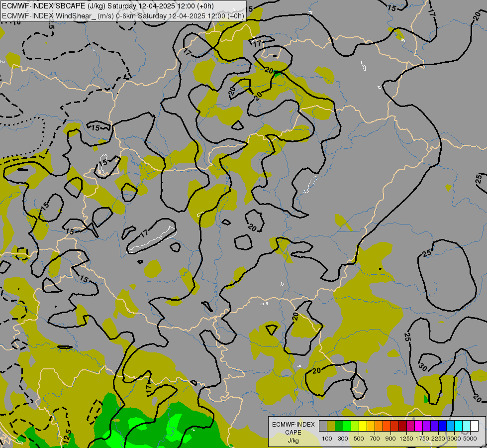This screenshot has width=487, height=448.
Task: Click the 2250 legend value
Action: tap(438, 439)
